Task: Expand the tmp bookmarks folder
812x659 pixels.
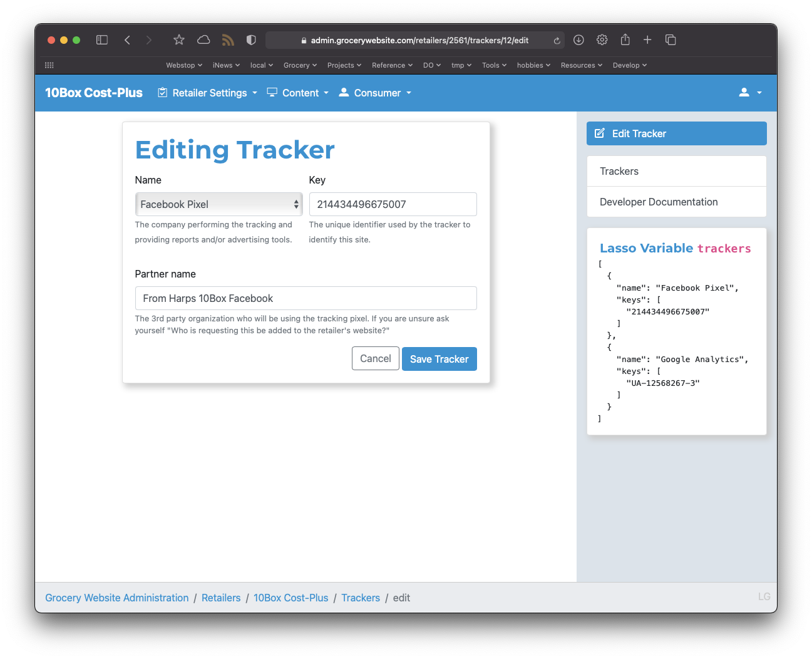Action: [x=461, y=65]
